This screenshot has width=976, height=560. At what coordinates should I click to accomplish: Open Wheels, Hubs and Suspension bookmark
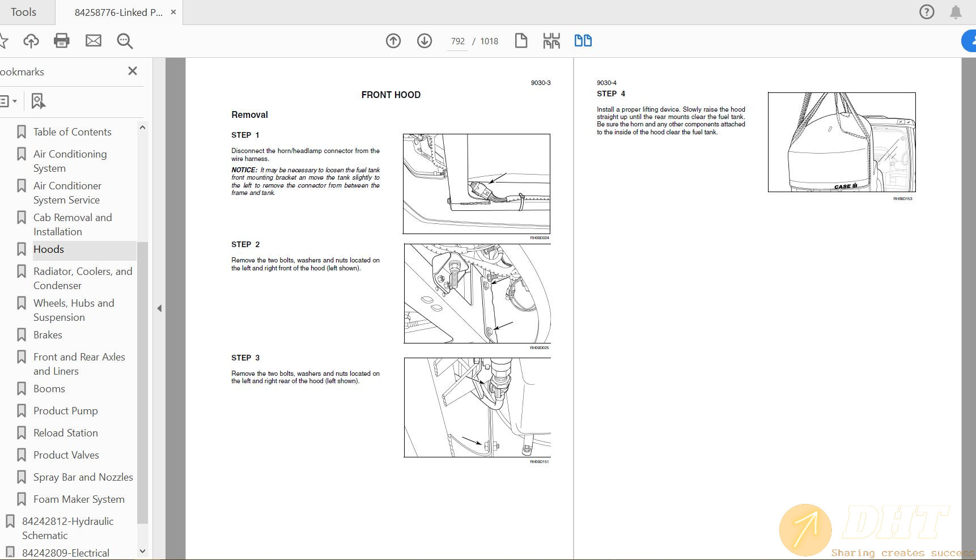click(x=74, y=310)
